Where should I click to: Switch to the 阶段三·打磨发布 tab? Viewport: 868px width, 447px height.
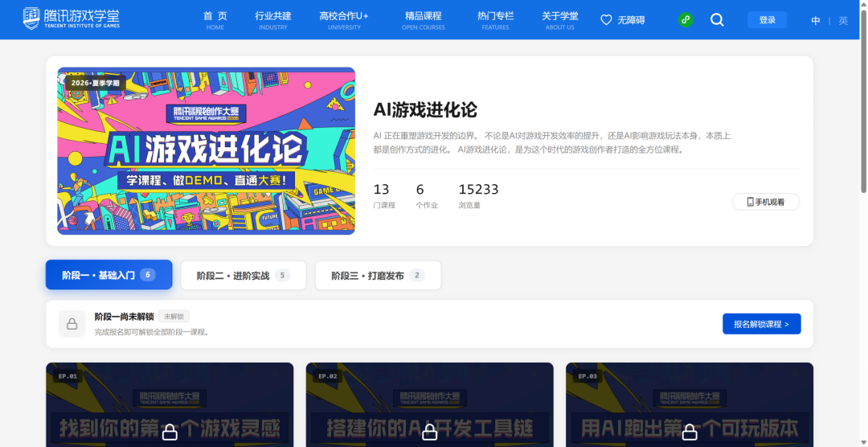pos(378,275)
